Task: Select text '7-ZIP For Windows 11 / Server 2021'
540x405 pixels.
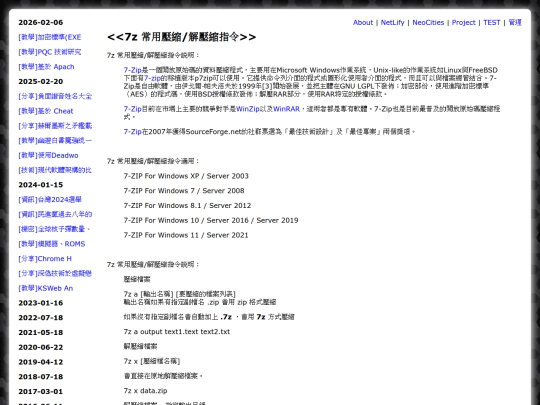Action: (x=186, y=235)
